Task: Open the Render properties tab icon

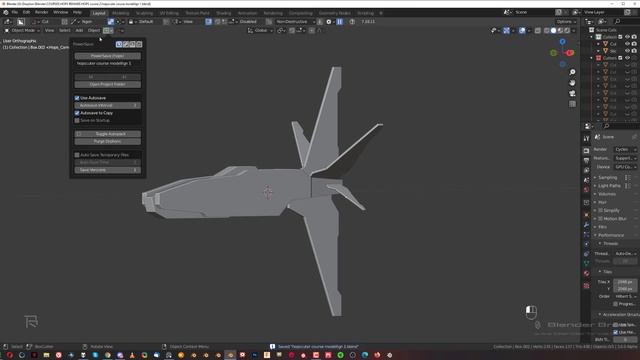Action: tap(587, 151)
